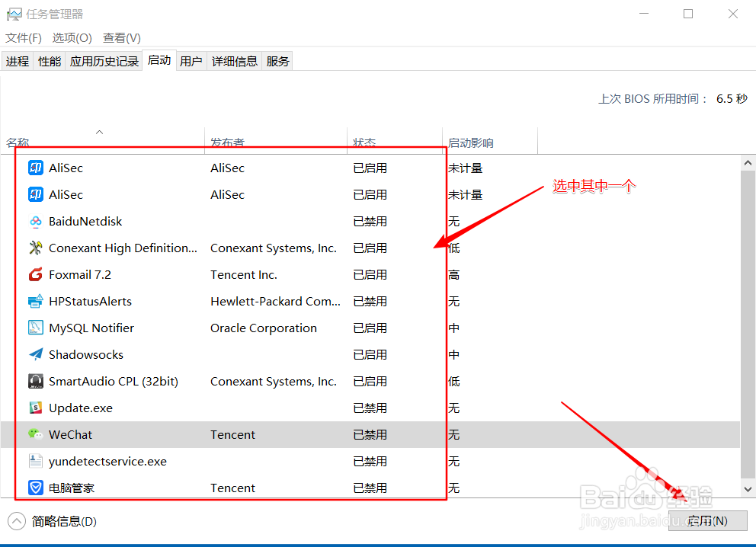Click the scrollbar down arrow
The width and height of the screenshot is (756, 547).
(x=748, y=489)
